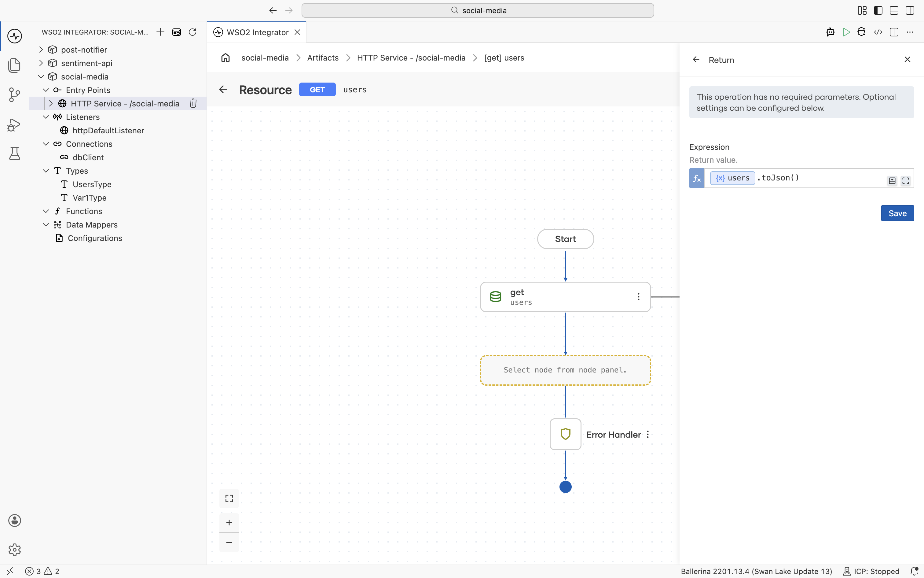The image size is (924, 578).
Task: Open get users node options menu
Action: click(638, 297)
